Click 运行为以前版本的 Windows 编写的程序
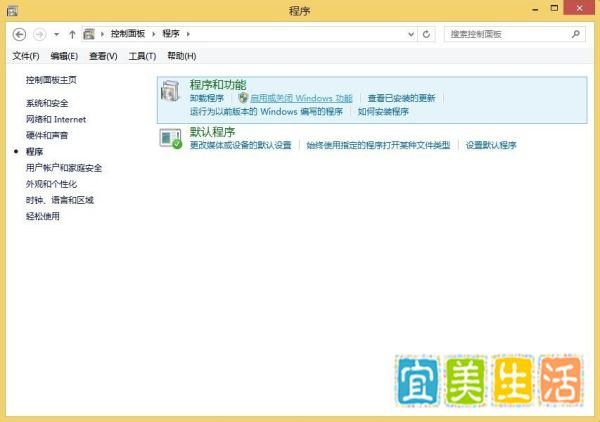 coord(266,112)
